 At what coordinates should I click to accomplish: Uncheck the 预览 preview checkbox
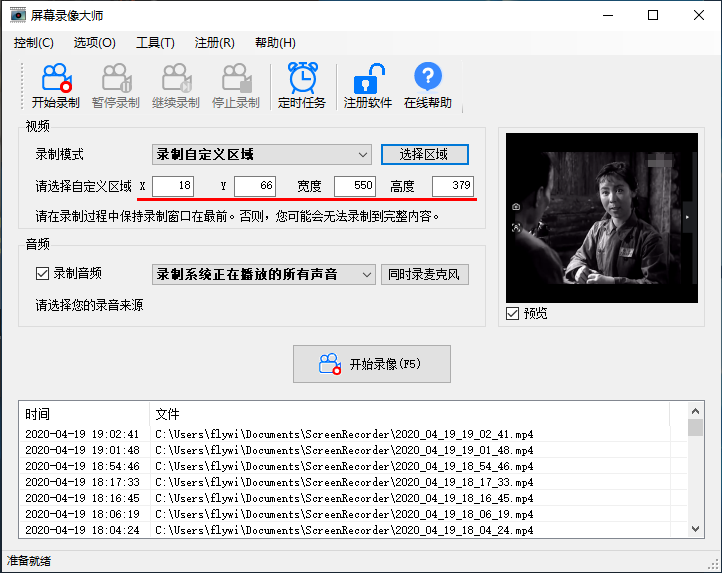click(513, 314)
